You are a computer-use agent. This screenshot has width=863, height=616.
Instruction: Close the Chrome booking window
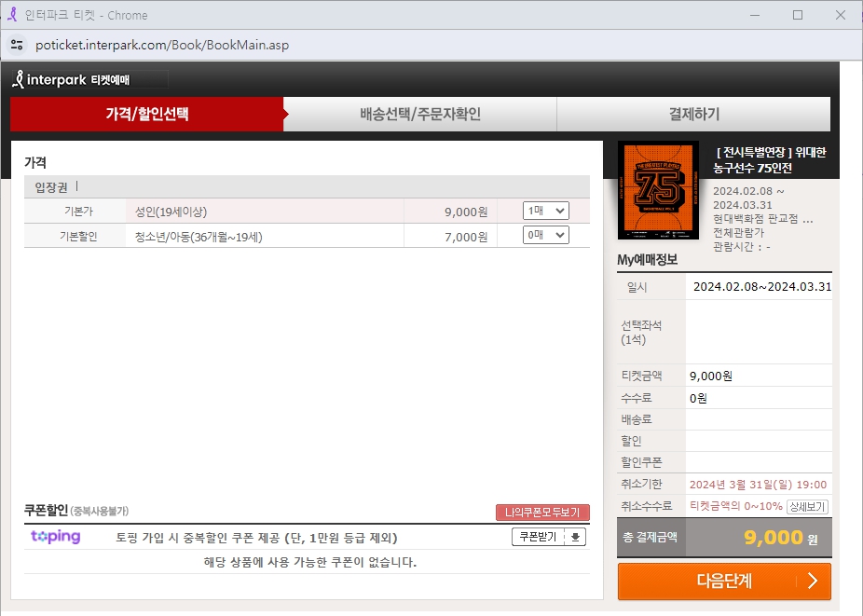[x=841, y=15]
